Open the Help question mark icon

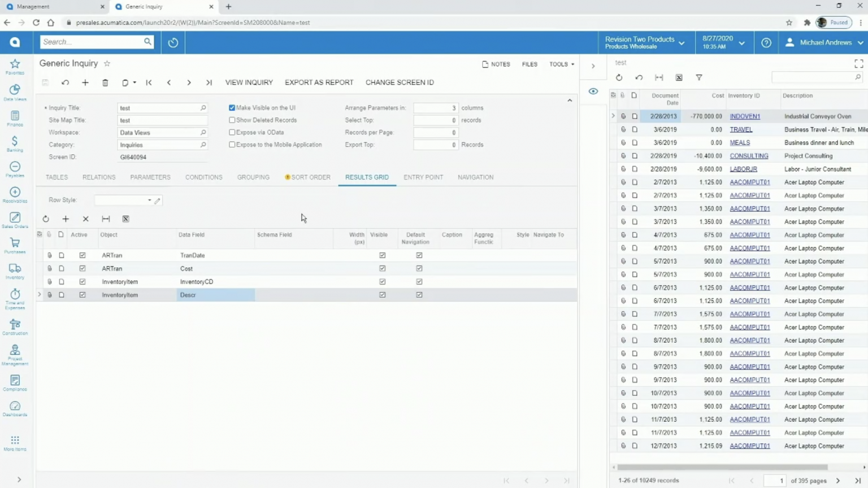pos(766,42)
